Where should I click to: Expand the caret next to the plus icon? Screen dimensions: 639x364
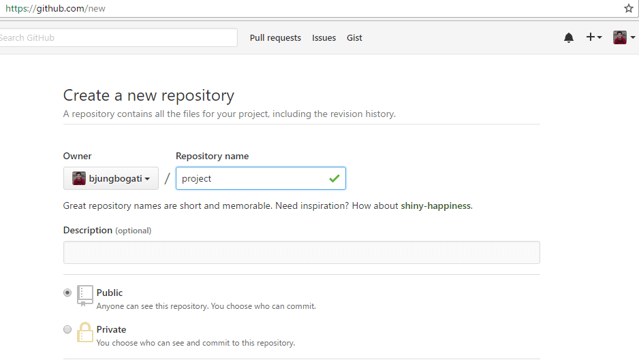pos(599,38)
